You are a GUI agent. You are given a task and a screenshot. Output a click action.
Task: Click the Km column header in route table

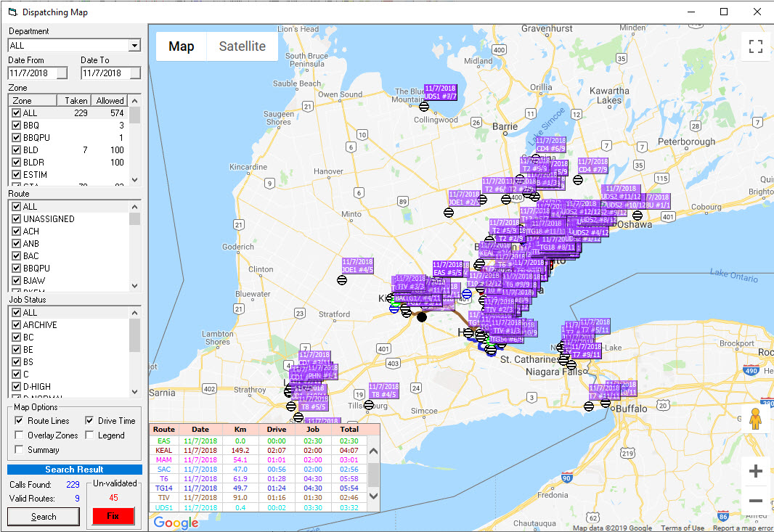click(240, 430)
